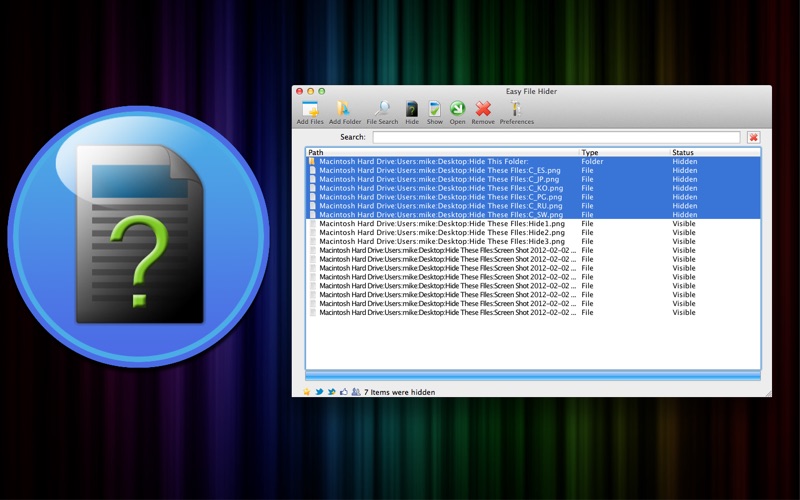Click the first Twitter bird icon

click(319, 392)
